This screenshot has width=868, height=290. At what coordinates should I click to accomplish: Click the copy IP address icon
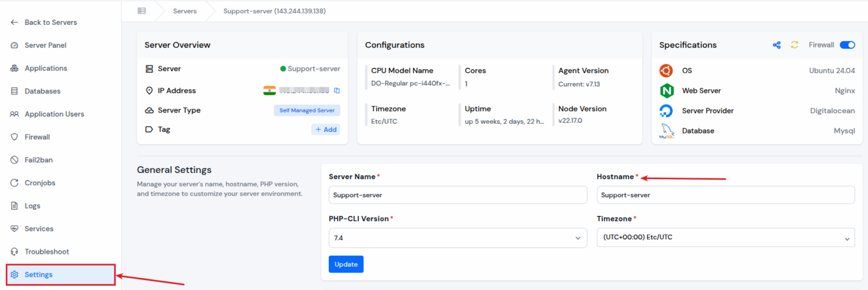pyautogui.click(x=337, y=90)
